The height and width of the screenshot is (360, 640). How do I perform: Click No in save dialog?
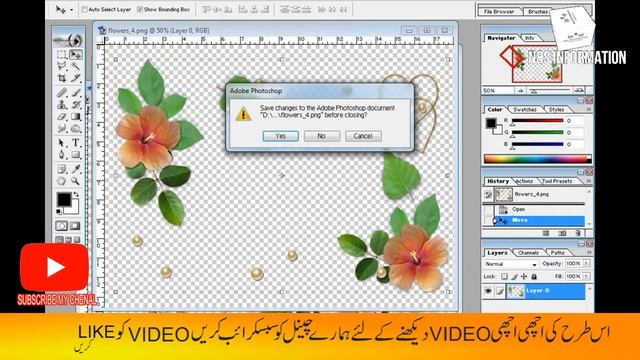tap(322, 136)
